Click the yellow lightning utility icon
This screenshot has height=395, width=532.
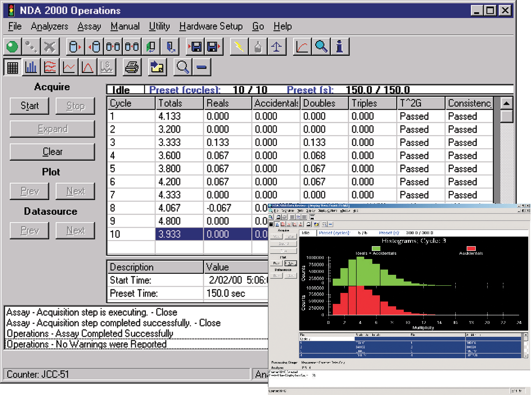tap(238, 46)
